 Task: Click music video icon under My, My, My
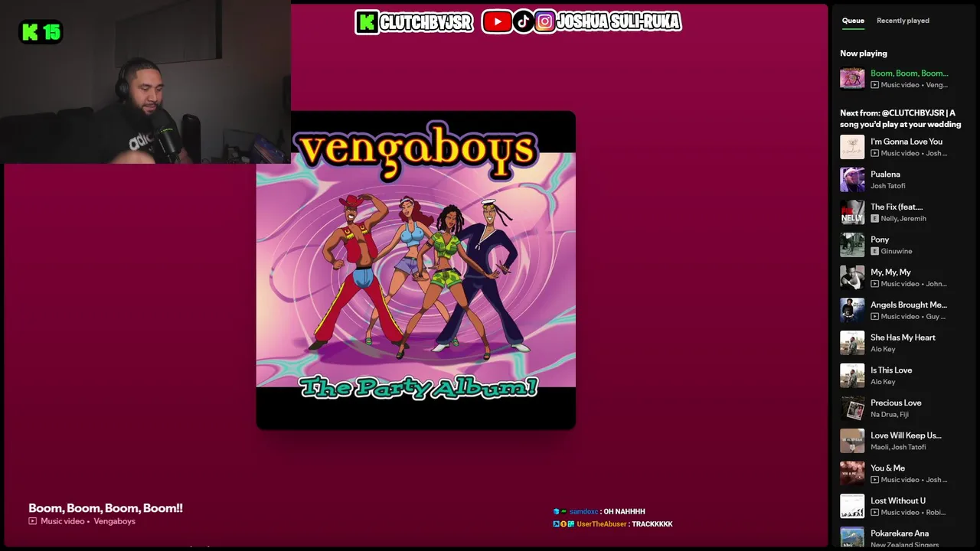tap(874, 284)
